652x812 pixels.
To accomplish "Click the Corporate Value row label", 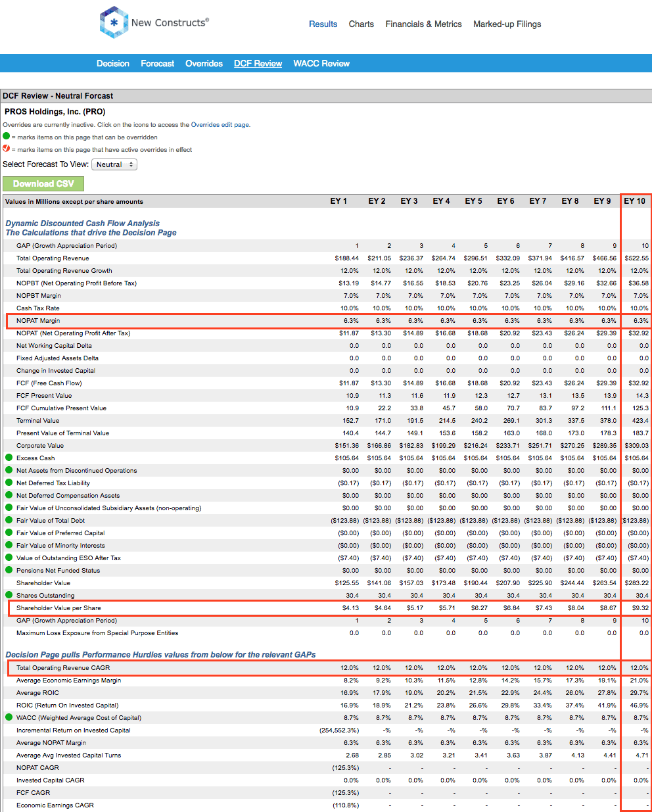I will (40, 446).
